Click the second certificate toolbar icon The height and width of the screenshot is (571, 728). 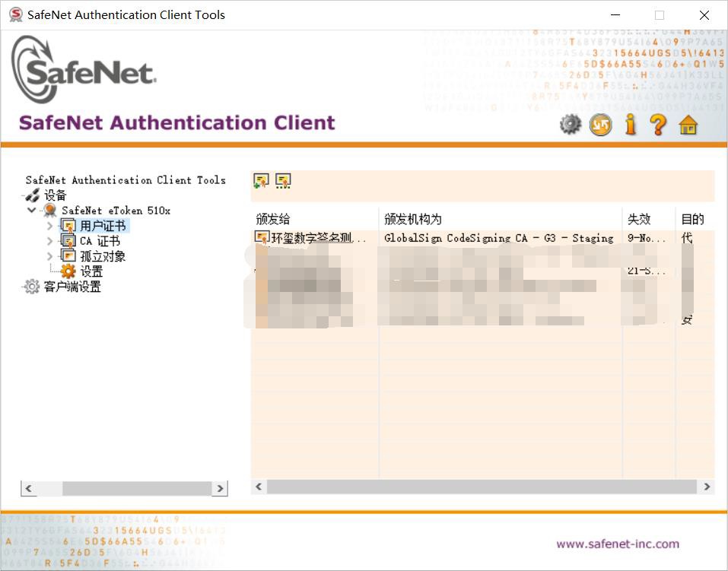pos(283,181)
